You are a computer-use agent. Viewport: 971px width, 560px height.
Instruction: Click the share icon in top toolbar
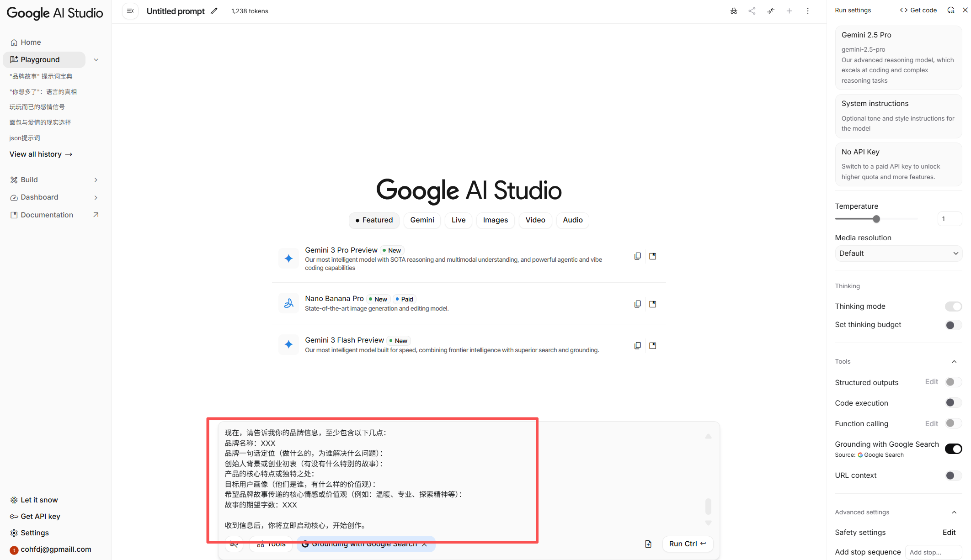(x=752, y=11)
